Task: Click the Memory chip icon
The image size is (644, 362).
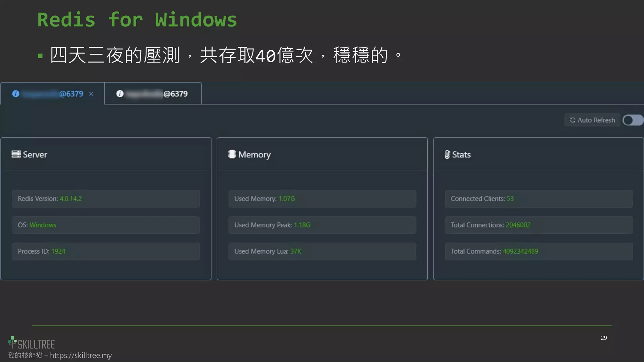Action: (232, 154)
